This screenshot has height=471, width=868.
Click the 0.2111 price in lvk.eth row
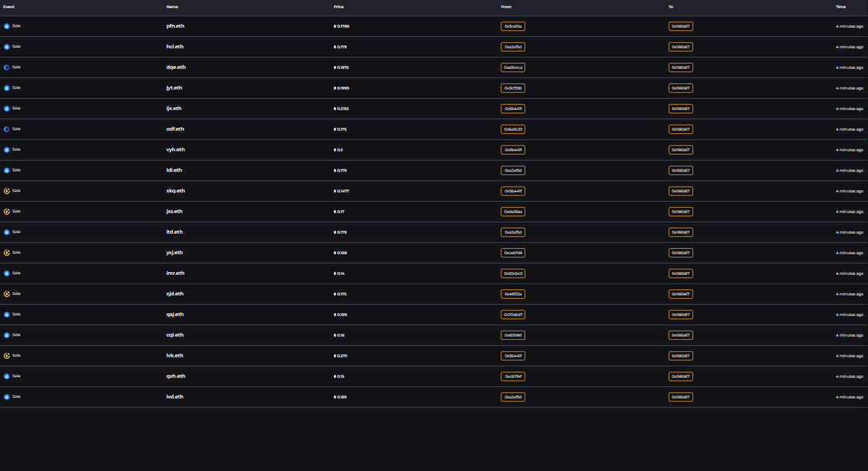point(342,356)
